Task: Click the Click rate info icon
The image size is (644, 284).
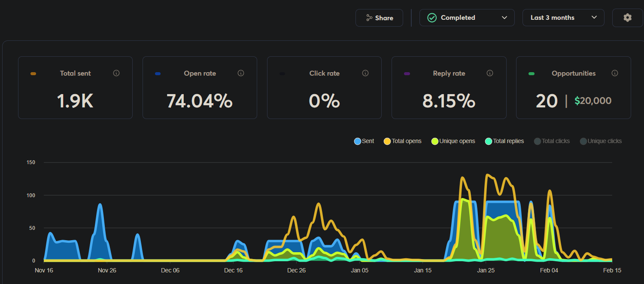Action: tap(365, 73)
